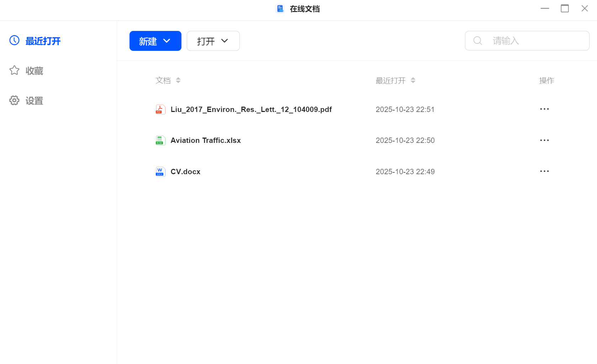
Task: Expand the 新建 dropdown button
Action: point(155,41)
